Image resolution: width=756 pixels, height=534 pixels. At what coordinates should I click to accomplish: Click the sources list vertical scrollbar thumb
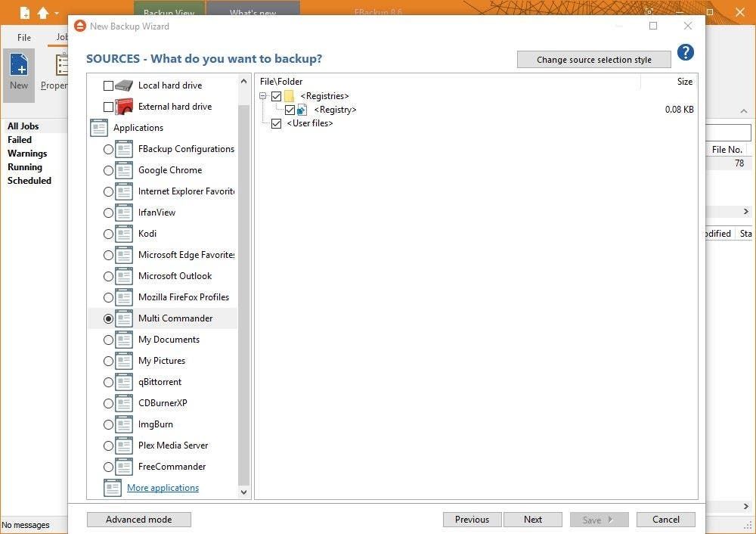click(244, 294)
